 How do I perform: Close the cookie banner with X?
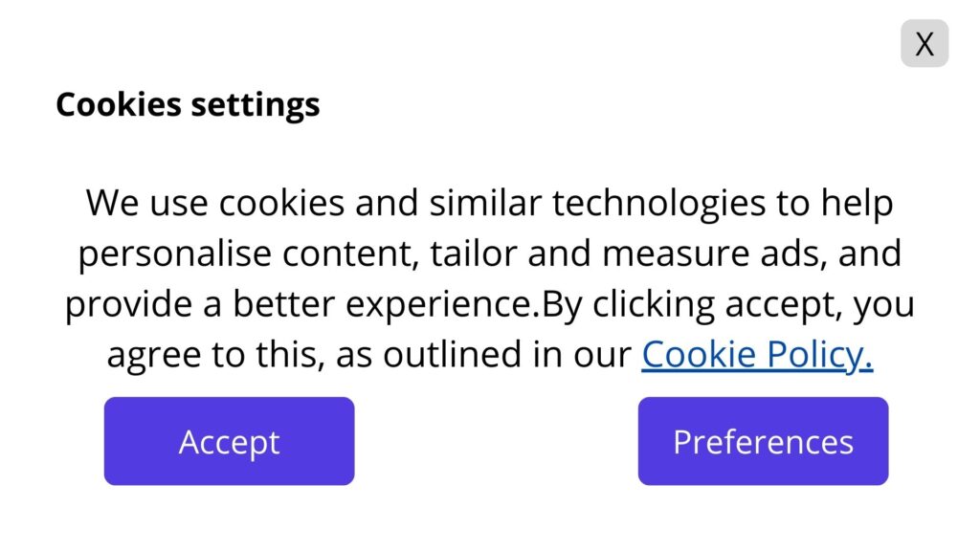click(924, 44)
